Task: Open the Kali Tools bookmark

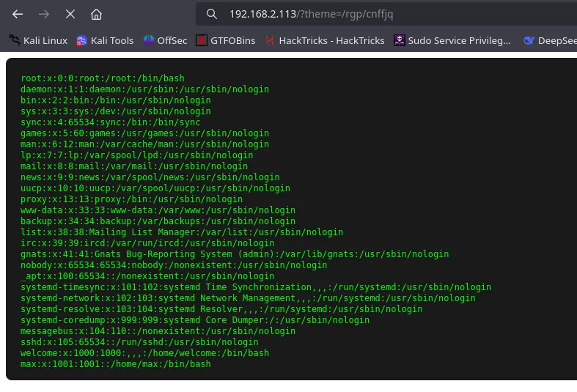Action: [105, 40]
